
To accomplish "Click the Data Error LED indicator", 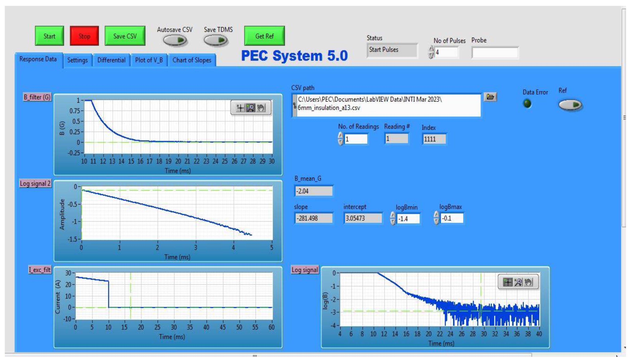I will [527, 103].
